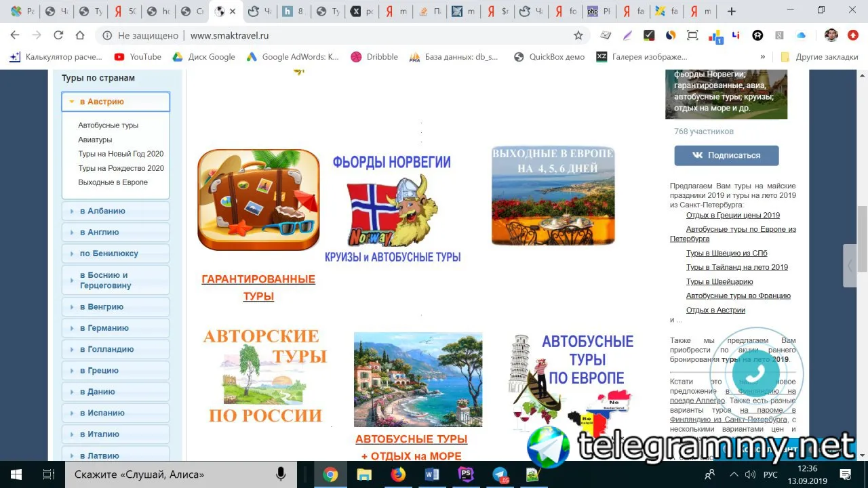
Task: Switch to the tab with the h favicon
Action: coord(293,12)
